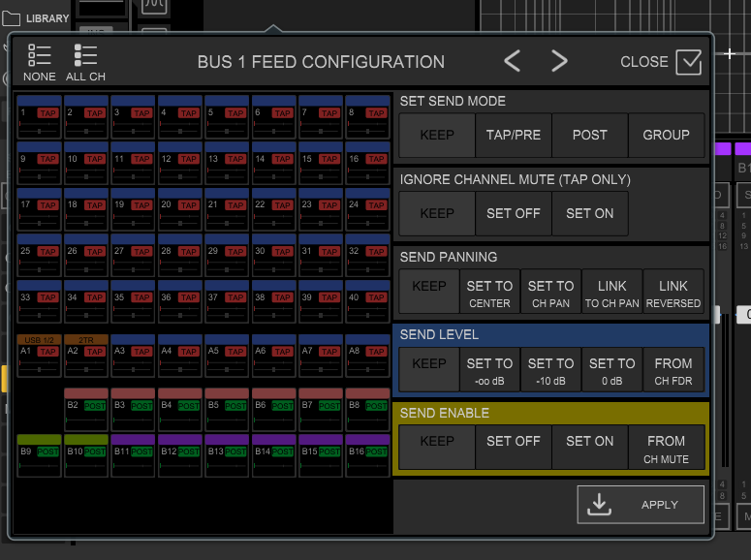This screenshot has width=751, height=560.
Task: Select aux channel A3 tile
Action: [x=133, y=356]
